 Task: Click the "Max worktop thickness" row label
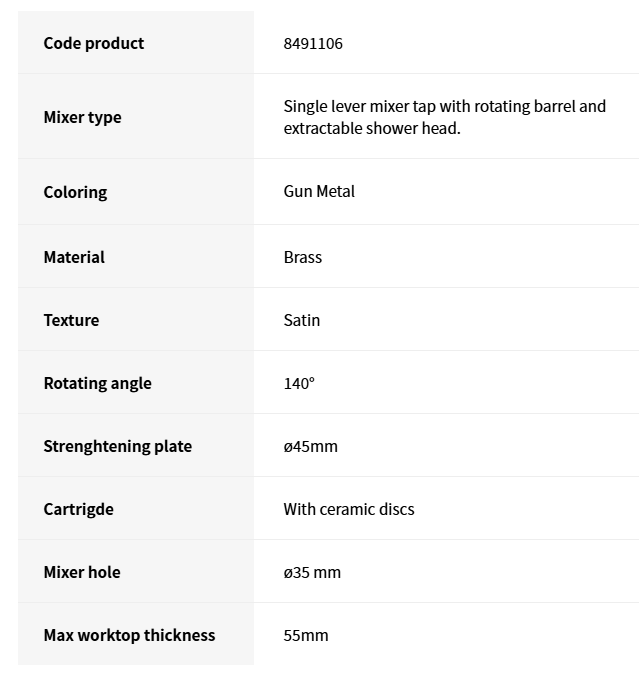[129, 635]
